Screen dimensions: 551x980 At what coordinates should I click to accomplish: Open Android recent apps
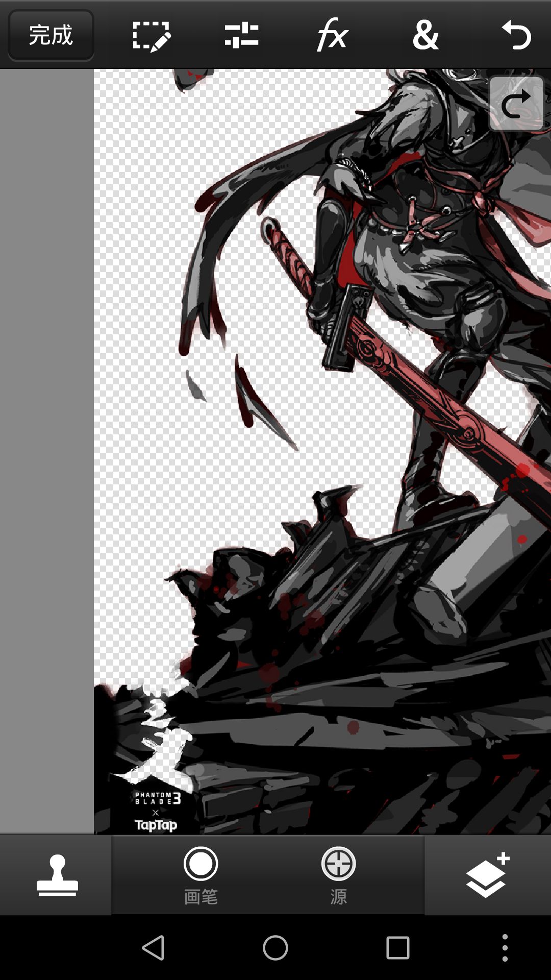pyautogui.click(x=398, y=948)
